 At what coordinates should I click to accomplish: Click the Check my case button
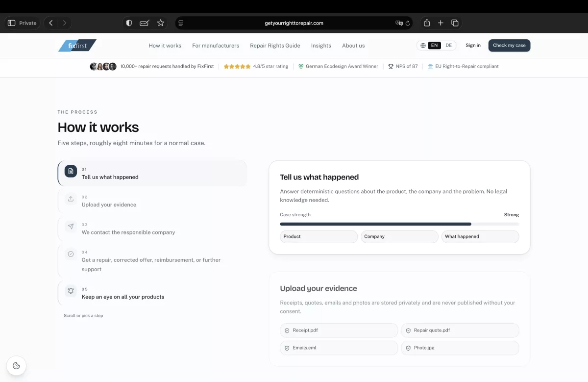(x=509, y=46)
